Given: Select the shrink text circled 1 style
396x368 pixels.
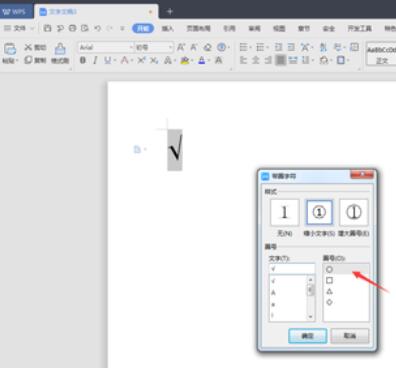Looking at the screenshot, I should click(x=319, y=212).
